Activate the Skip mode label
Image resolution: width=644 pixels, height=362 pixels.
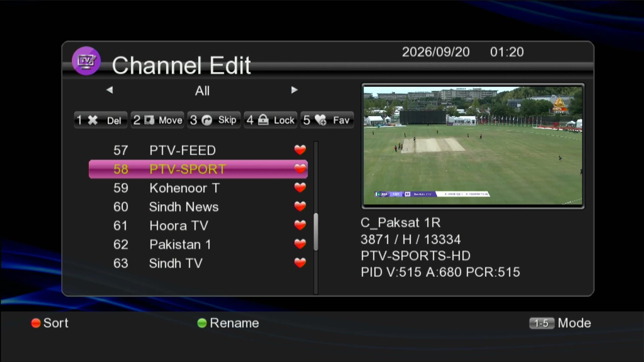[227, 120]
